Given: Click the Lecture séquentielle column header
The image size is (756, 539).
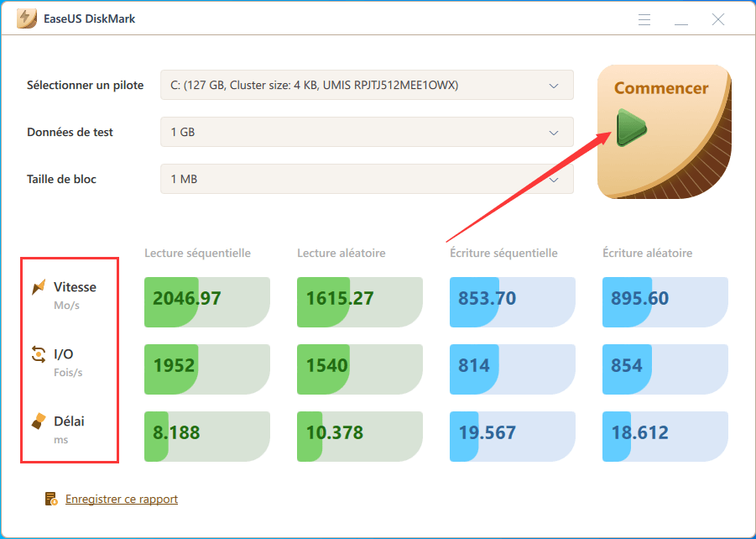Looking at the screenshot, I should [198, 253].
